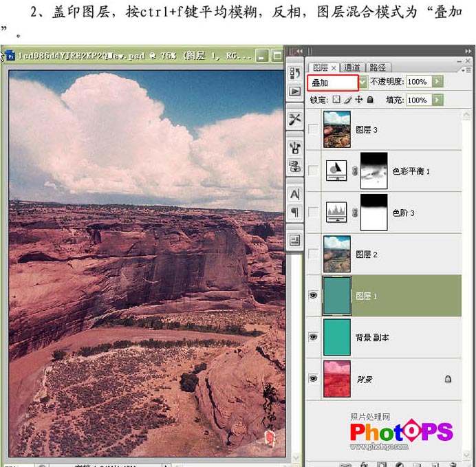Open the History panel icon

pos(294,74)
